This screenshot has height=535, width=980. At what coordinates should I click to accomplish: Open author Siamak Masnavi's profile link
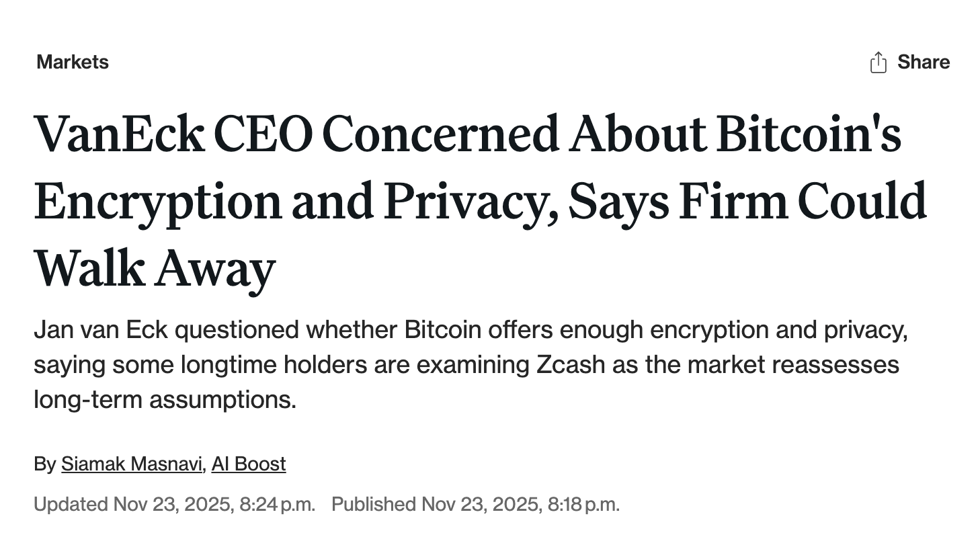pos(132,464)
